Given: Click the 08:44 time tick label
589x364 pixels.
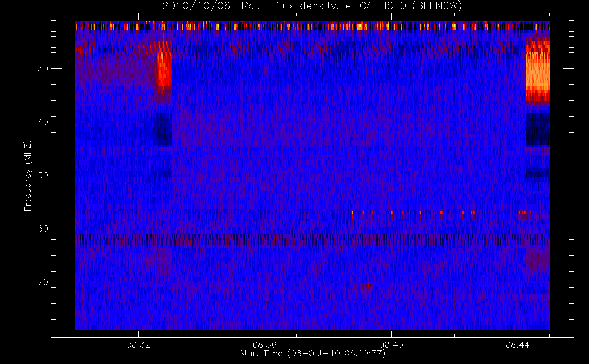Looking at the screenshot, I should 517,345.
